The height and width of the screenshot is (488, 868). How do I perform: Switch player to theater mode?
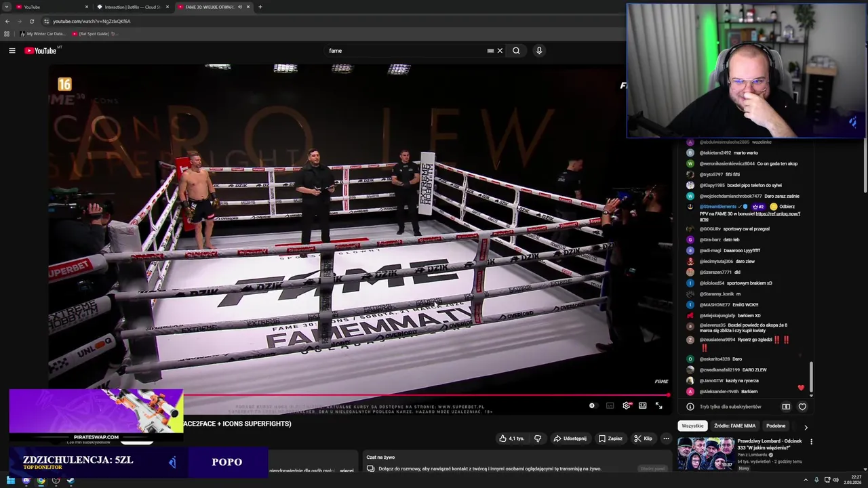pyautogui.click(x=642, y=405)
